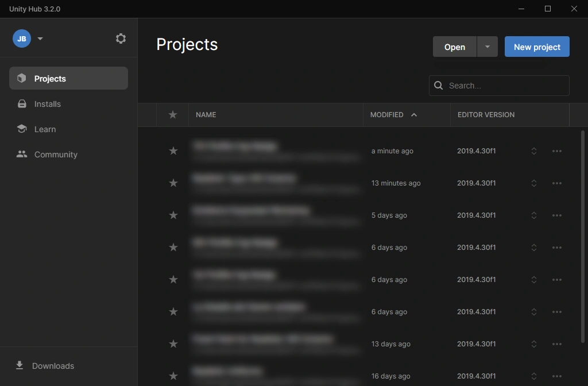
Task: Change editor version for the 13-minutes-ago project
Action: click(534, 183)
